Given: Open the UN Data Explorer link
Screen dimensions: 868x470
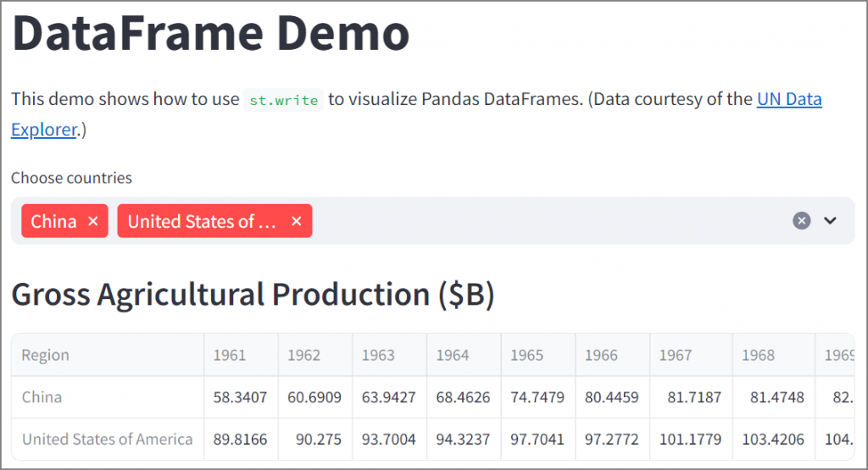Looking at the screenshot, I should (788, 99).
